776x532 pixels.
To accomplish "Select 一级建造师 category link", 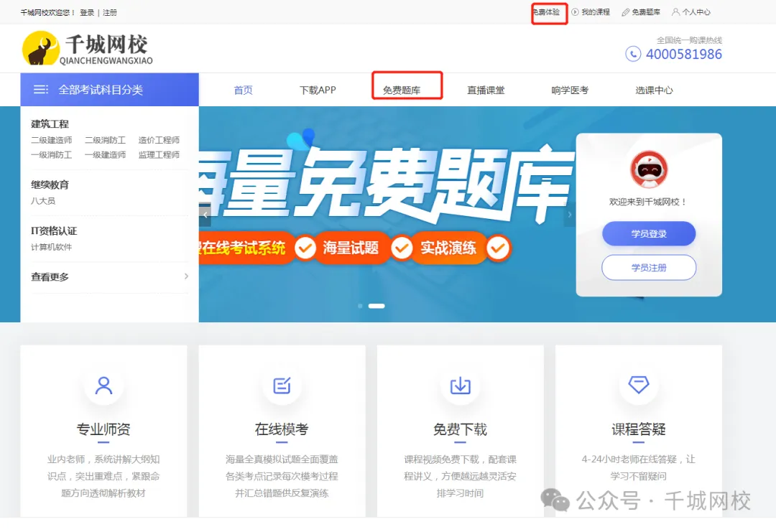I will coord(105,155).
